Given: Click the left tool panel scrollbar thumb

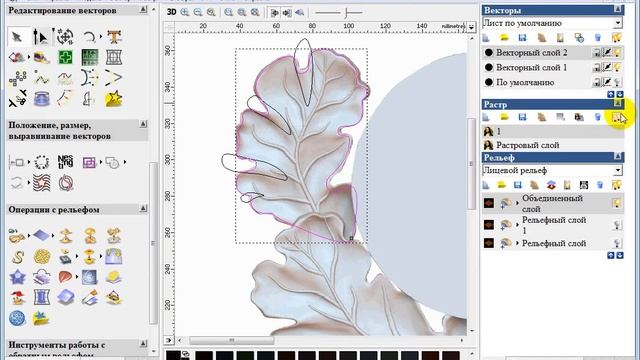Looking at the screenshot, I should (x=153, y=242).
